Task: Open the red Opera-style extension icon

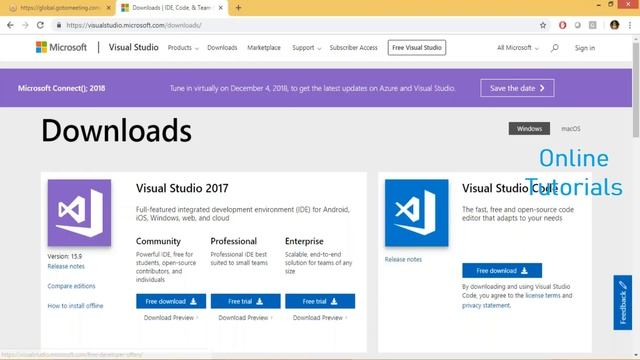Action: pos(562,25)
